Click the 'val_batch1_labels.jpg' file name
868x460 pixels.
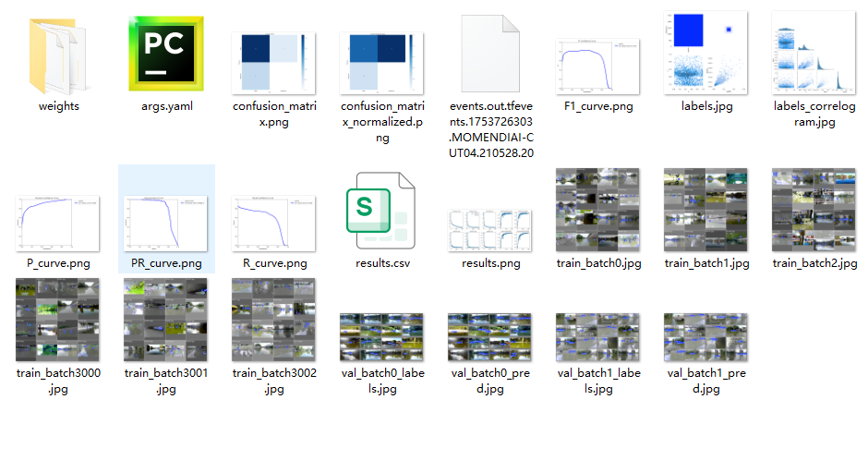point(599,381)
